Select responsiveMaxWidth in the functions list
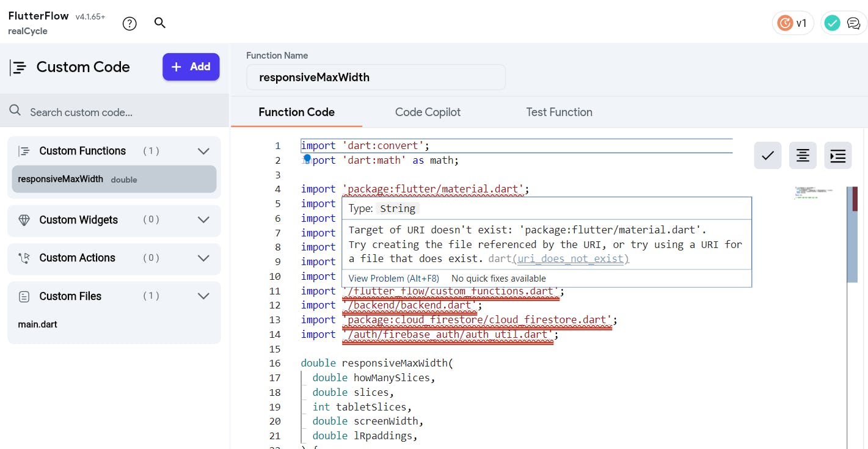 click(114, 179)
